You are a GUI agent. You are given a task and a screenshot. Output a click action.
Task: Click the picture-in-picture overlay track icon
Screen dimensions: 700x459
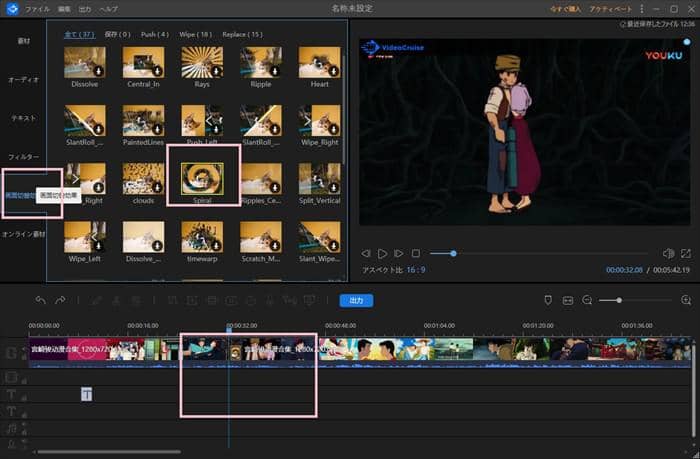click(11, 378)
